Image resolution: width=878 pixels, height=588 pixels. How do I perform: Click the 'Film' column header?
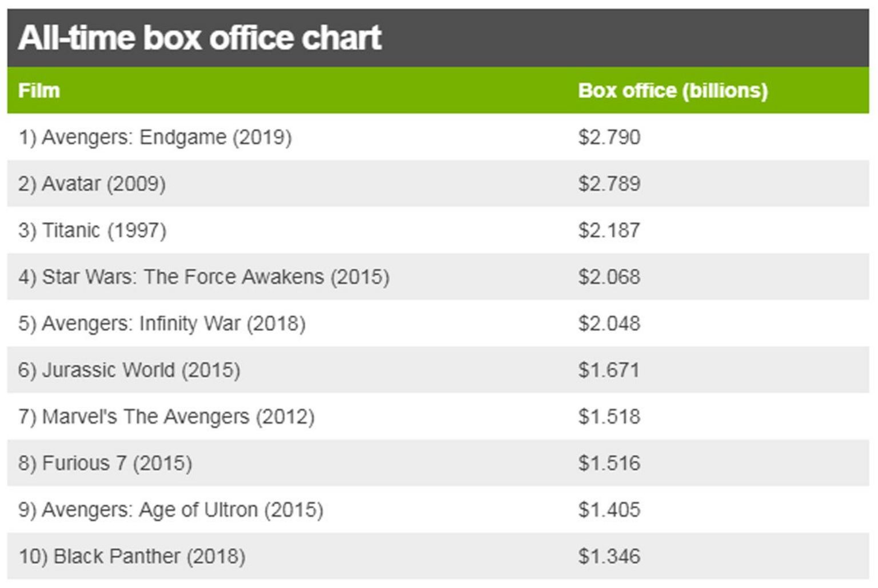click(39, 90)
